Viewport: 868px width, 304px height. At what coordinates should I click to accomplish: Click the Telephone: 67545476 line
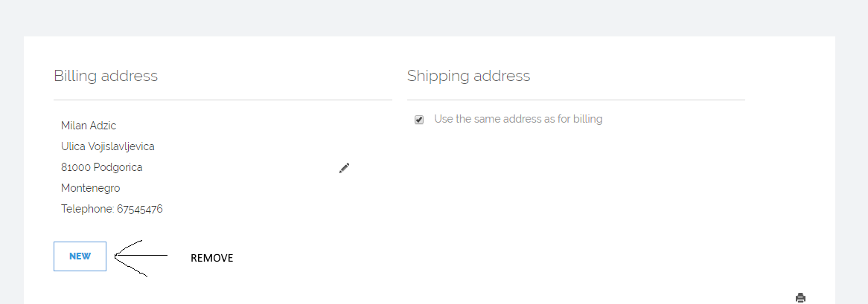pyautogui.click(x=112, y=209)
